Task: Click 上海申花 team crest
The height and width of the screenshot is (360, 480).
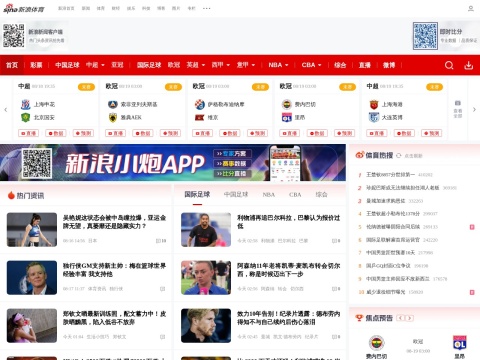Action: coord(25,104)
